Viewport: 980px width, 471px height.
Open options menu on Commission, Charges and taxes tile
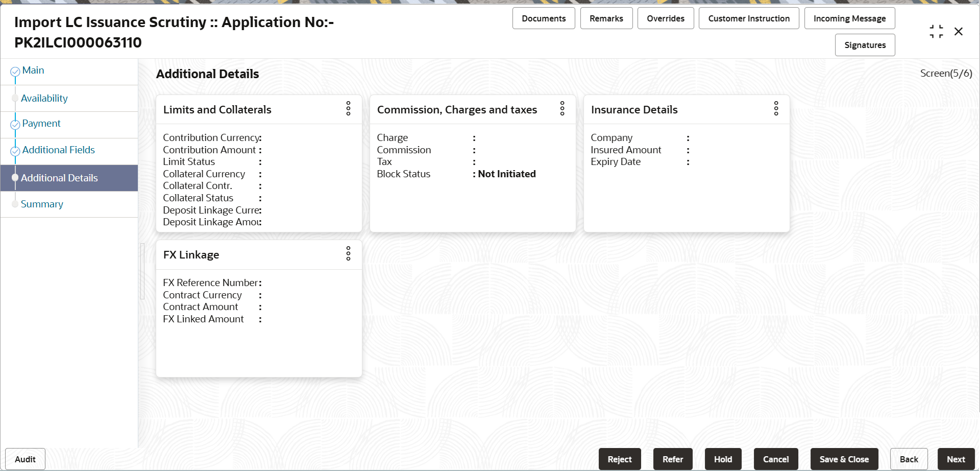(x=562, y=109)
